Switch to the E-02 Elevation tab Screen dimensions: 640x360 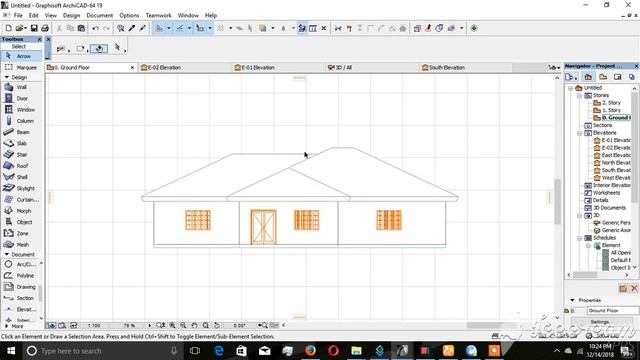tap(184, 67)
